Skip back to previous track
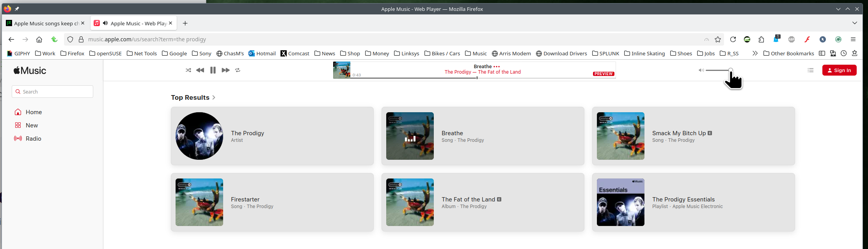Image resolution: width=868 pixels, height=249 pixels. [x=200, y=70]
